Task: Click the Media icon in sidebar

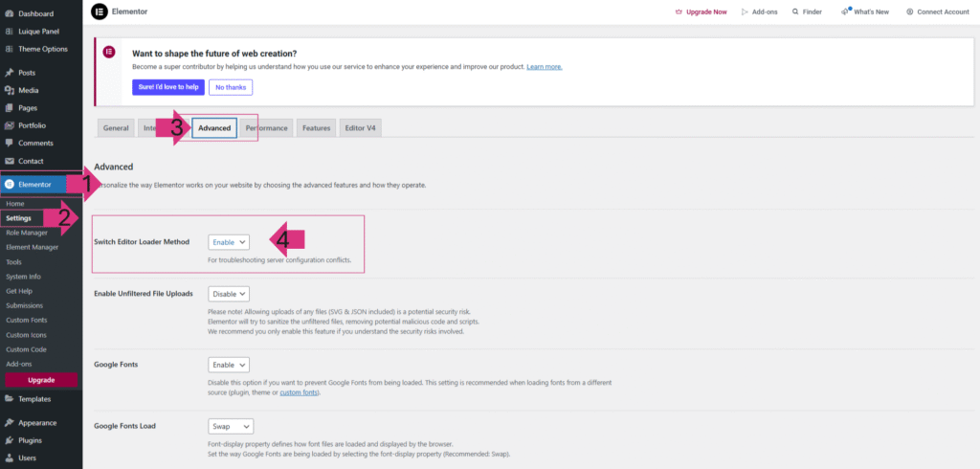Action: tap(10, 90)
